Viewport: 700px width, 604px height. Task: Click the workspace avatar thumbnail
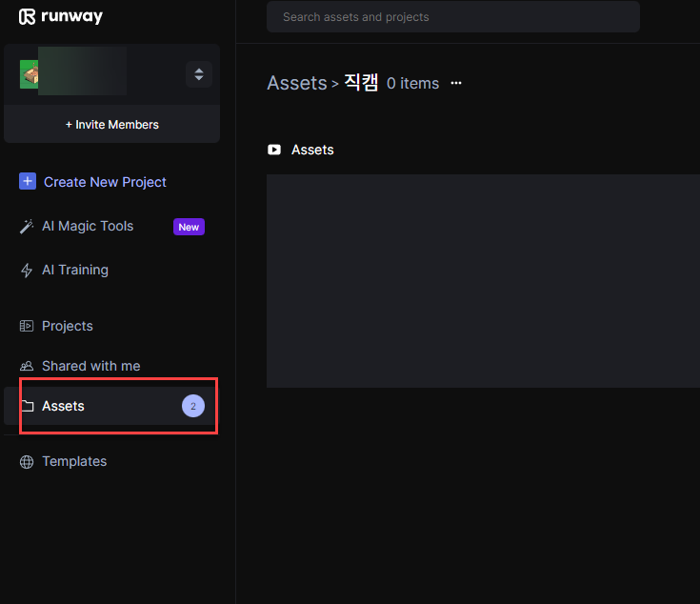tap(30, 74)
